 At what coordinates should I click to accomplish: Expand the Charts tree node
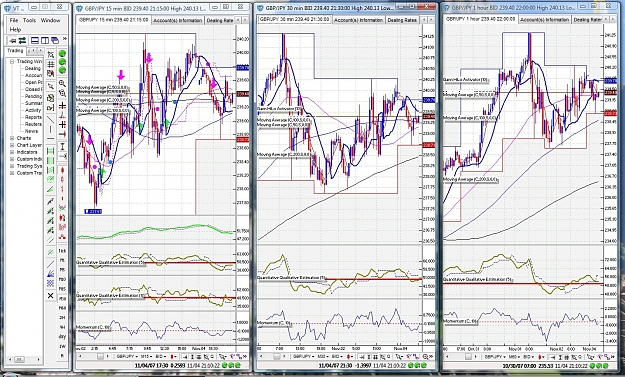tap(12, 138)
